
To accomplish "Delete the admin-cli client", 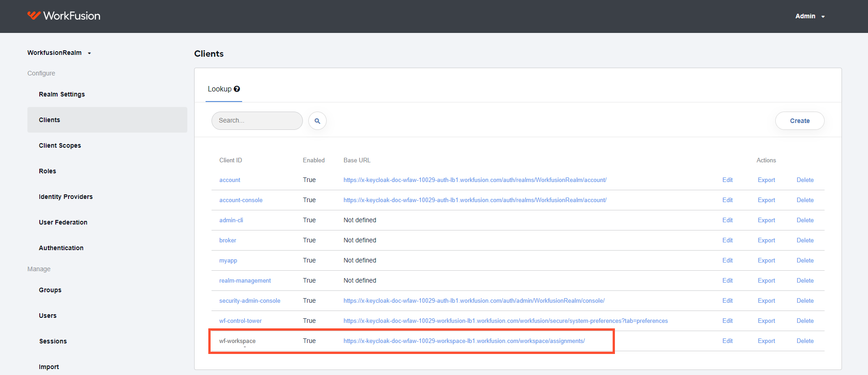I will click(805, 220).
